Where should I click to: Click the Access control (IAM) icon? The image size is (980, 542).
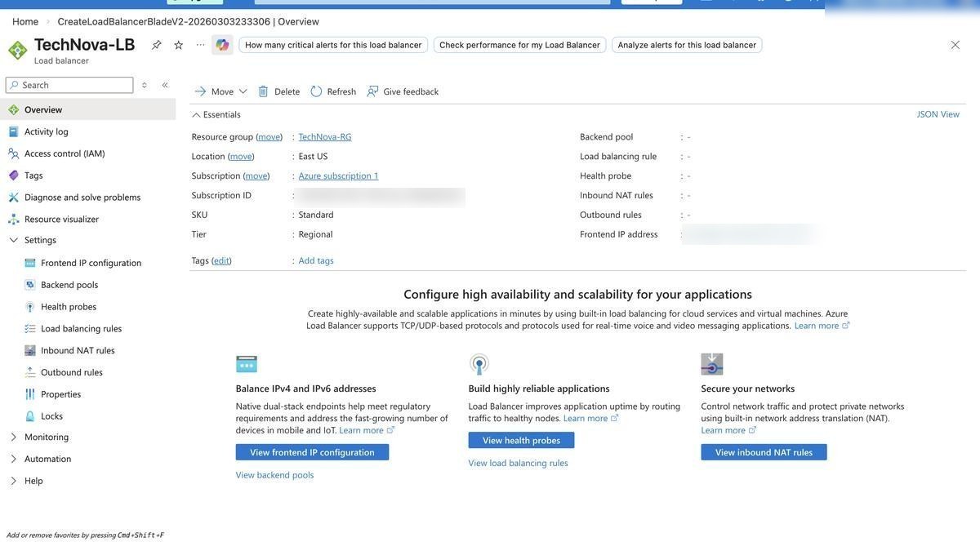(x=13, y=153)
